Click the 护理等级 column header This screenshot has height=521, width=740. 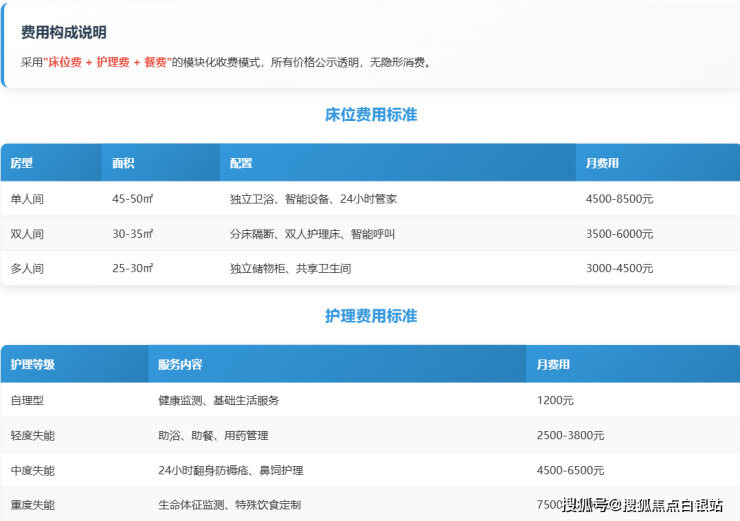[x=33, y=365]
